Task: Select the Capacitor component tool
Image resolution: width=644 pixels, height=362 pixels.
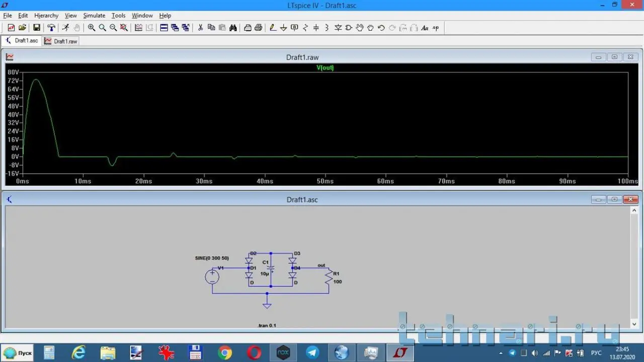Action: point(316,28)
